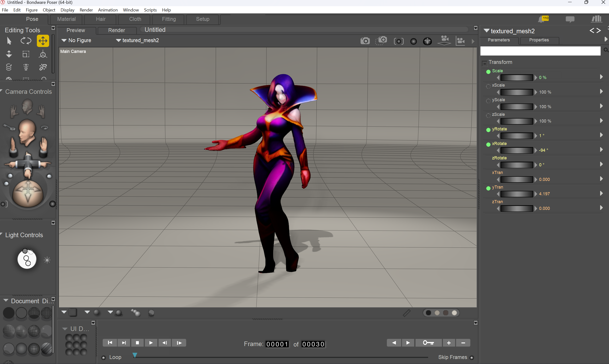
Task: Open the Animation menu
Action: tap(108, 10)
